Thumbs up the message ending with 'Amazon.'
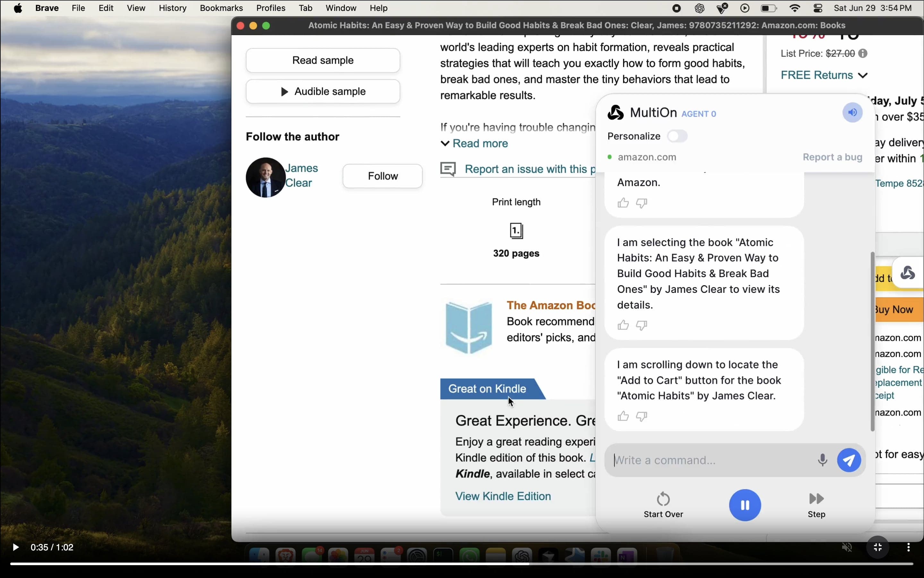 point(623,203)
